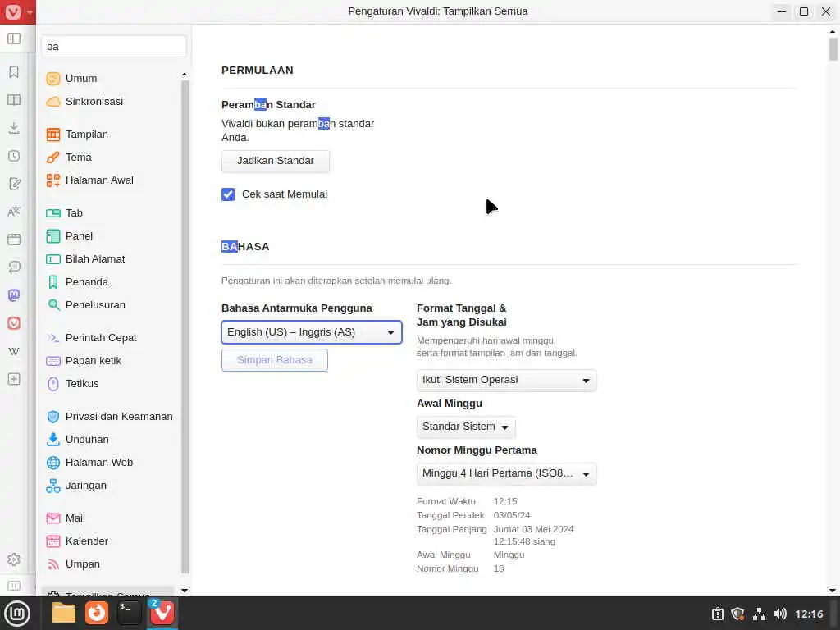
Task: Toggle the side panel icon
Action: coord(14,39)
